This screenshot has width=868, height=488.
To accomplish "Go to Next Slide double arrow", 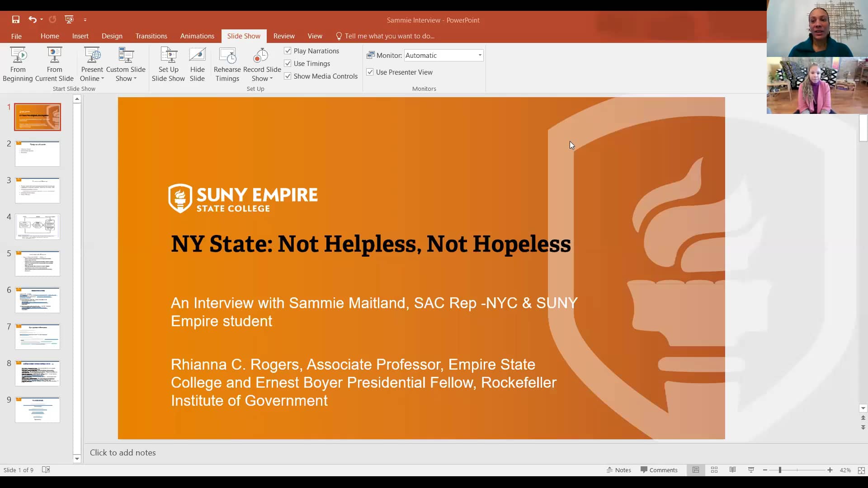I will click(x=863, y=427).
